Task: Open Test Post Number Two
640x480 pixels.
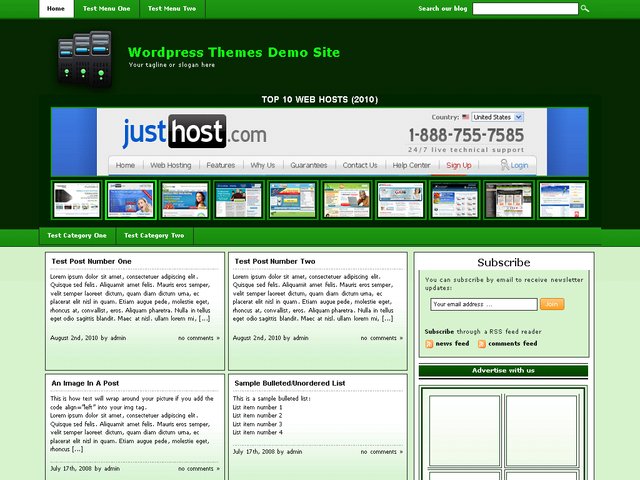Action: [275, 261]
